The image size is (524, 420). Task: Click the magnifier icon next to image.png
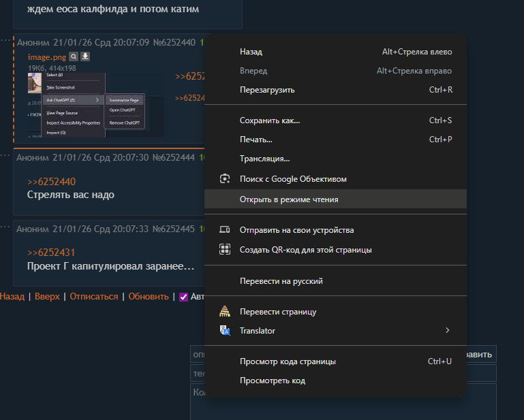pyautogui.click(x=74, y=56)
